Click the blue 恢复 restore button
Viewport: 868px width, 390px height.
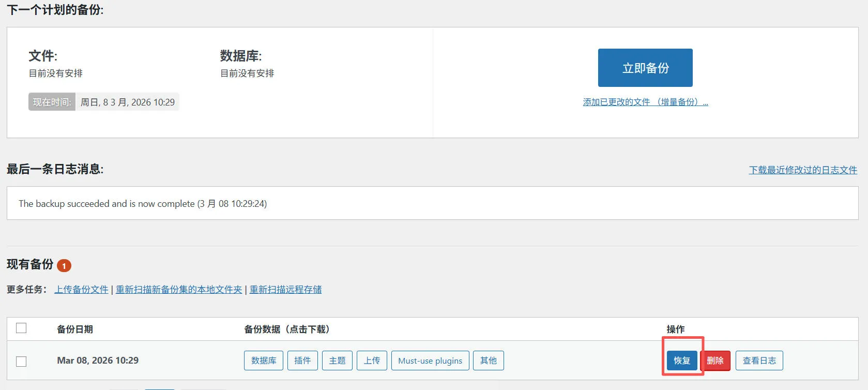[x=682, y=361]
